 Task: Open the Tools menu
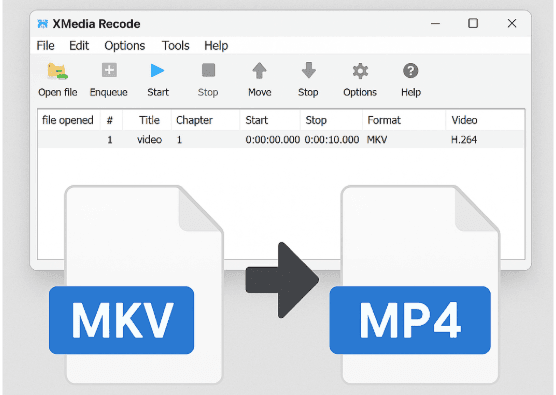pos(176,46)
